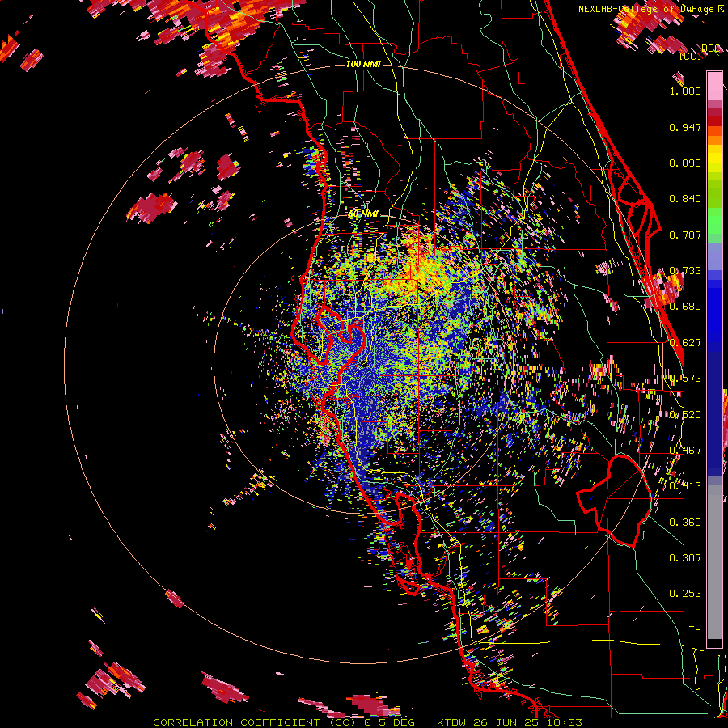Select the 0.360 legend value

[685, 523]
